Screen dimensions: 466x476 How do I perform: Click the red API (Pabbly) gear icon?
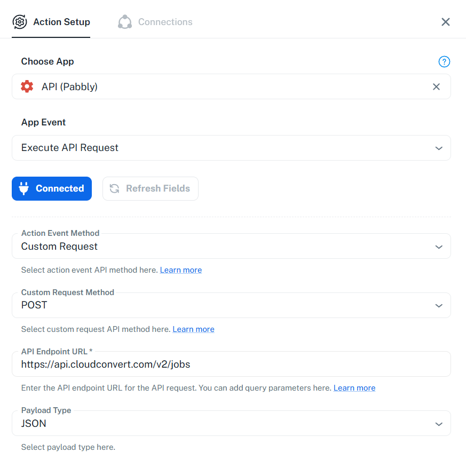pyautogui.click(x=27, y=86)
